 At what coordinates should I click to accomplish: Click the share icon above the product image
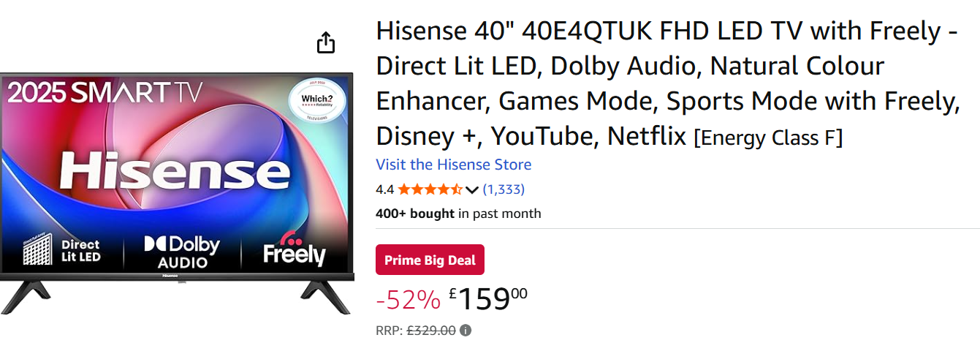pyautogui.click(x=326, y=42)
